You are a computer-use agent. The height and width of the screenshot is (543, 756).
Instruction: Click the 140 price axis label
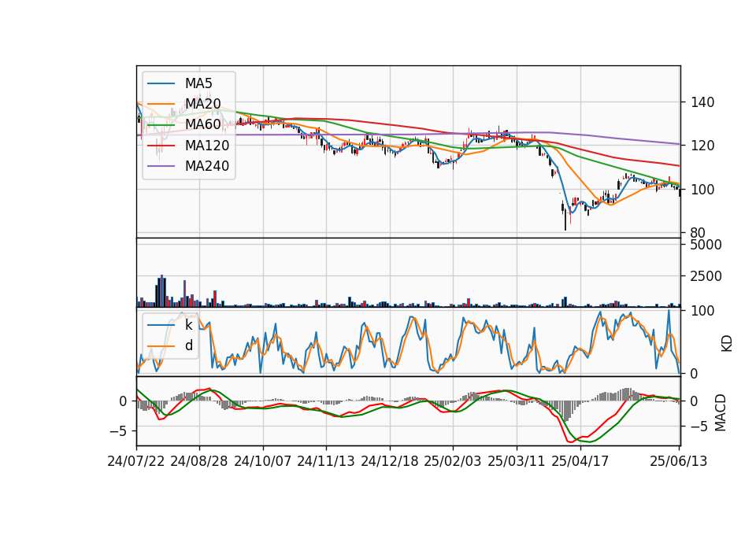click(x=702, y=102)
